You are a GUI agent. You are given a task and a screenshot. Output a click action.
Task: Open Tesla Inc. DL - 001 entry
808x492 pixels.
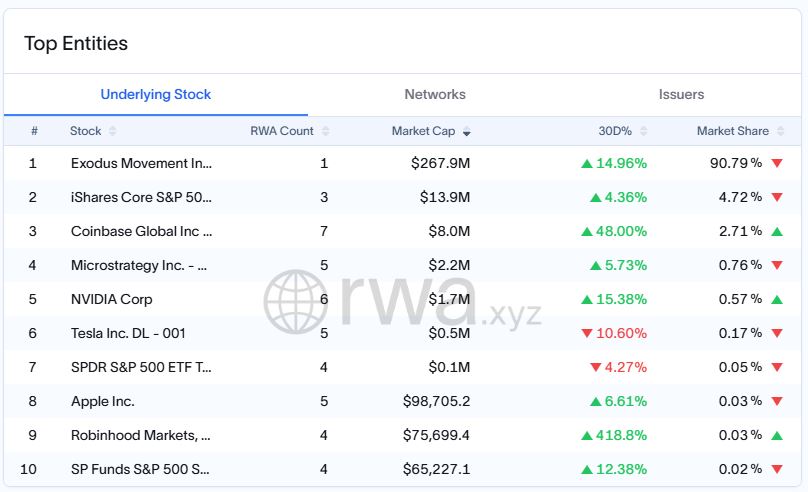128,333
